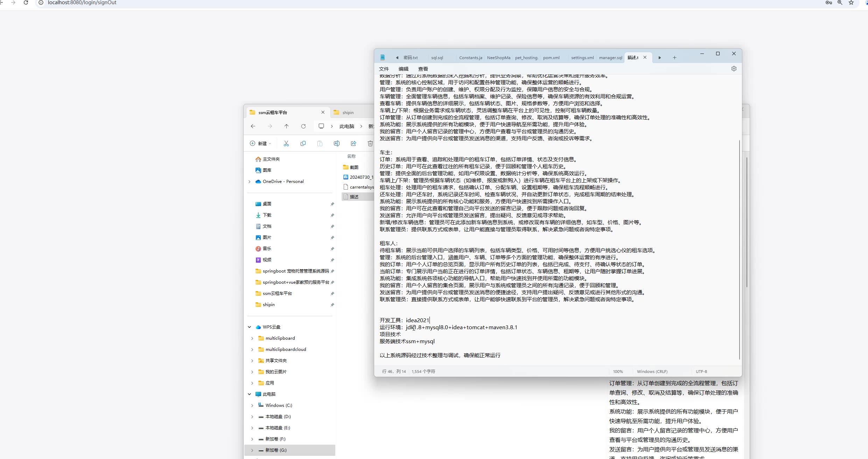Click the Rename icon in Explorer toolbar
This screenshot has height=459, width=868.
click(x=337, y=143)
